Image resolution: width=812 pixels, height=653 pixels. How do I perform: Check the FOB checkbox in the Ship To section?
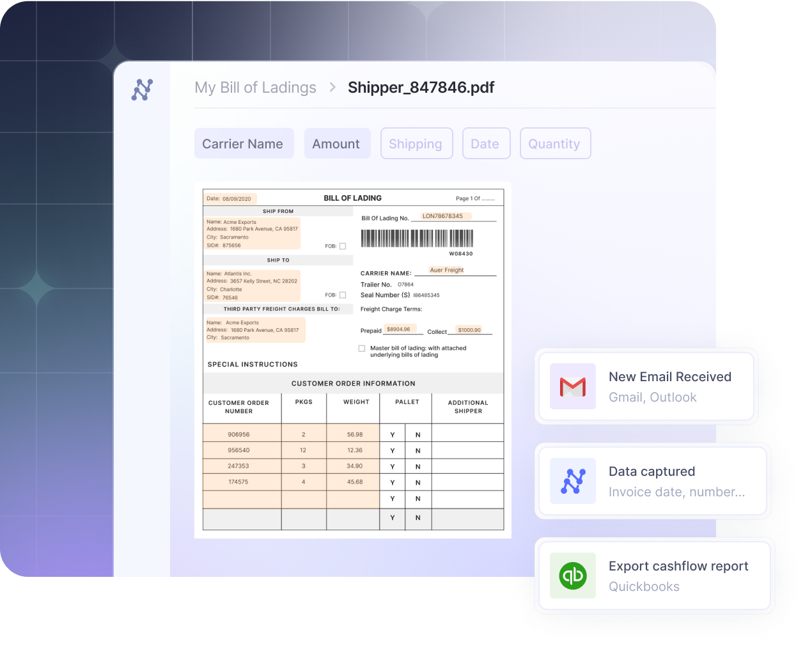click(343, 295)
